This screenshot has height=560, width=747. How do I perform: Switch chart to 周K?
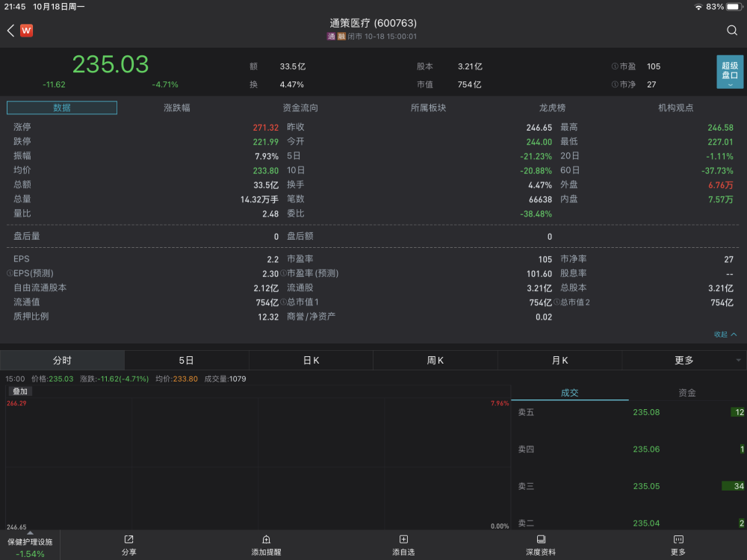point(435,361)
